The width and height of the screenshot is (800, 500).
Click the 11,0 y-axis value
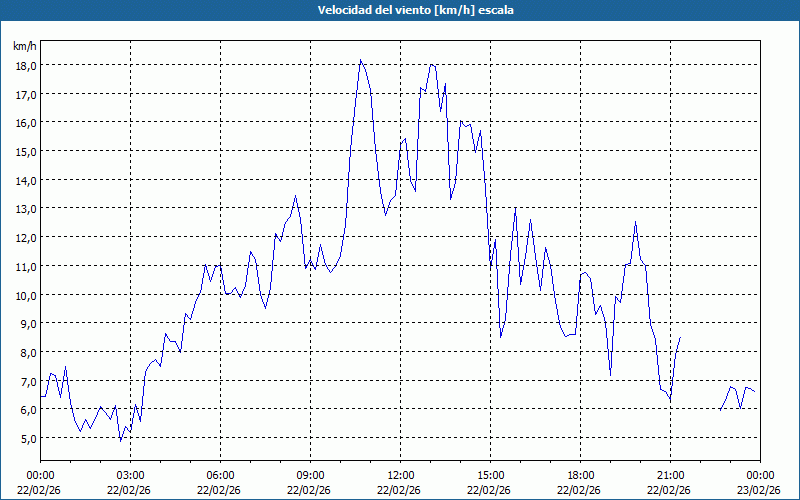(26, 266)
